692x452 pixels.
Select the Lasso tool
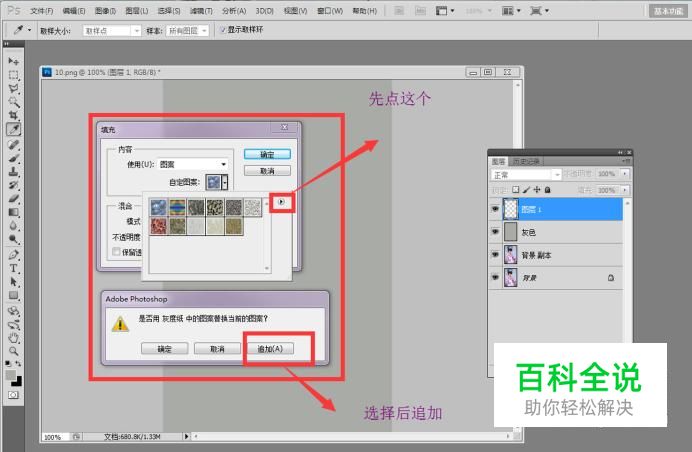pos(14,89)
